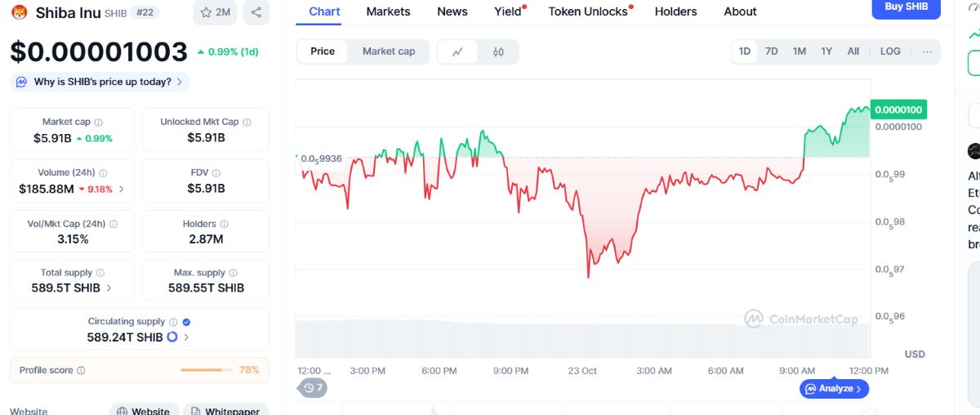Viewport: 980px width, 415px height.
Task: Click the Profile score info icon
Action: pyautogui.click(x=80, y=370)
